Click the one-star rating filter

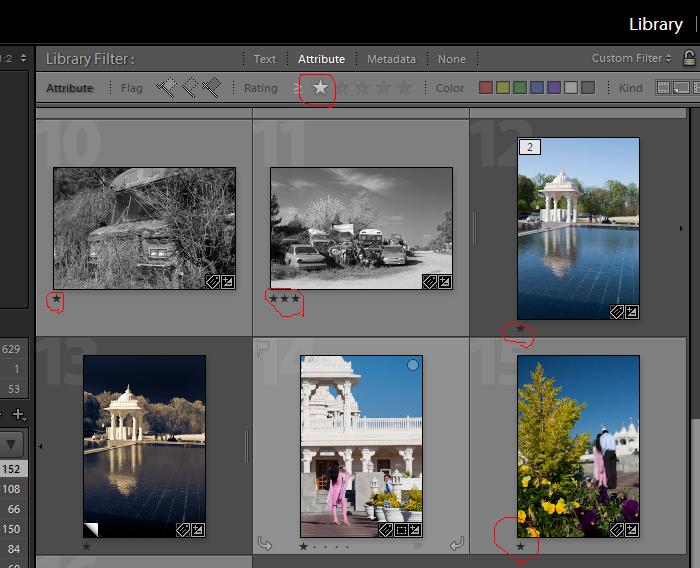point(320,88)
